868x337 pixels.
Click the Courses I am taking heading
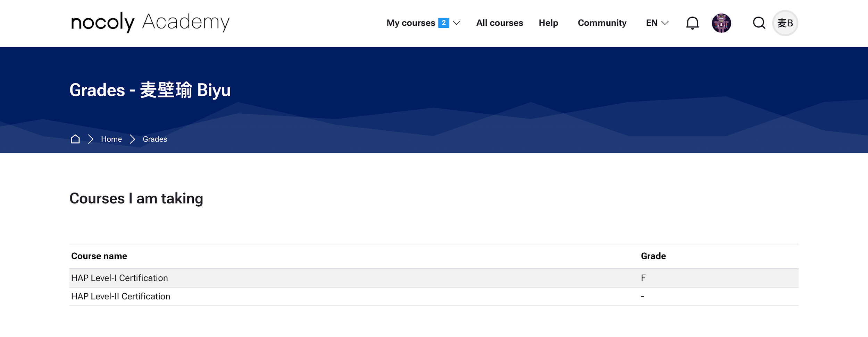[136, 198]
